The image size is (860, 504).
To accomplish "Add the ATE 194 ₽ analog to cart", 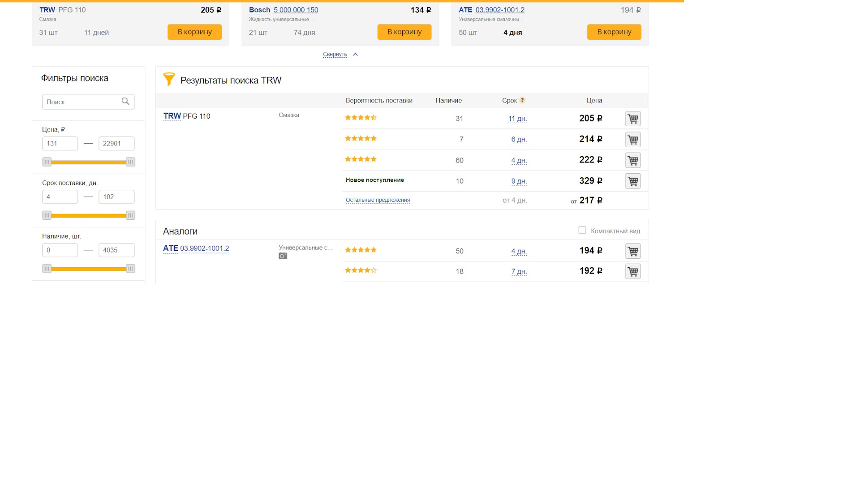I will click(632, 251).
